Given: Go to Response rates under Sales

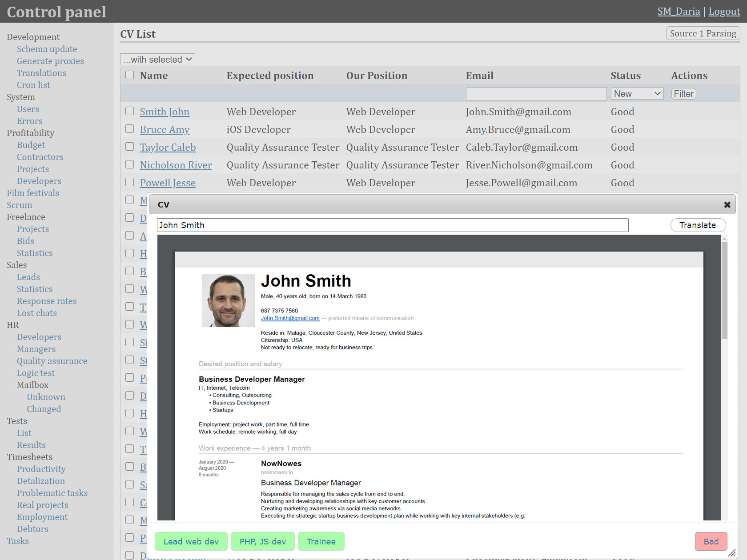Looking at the screenshot, I should 47,301.
